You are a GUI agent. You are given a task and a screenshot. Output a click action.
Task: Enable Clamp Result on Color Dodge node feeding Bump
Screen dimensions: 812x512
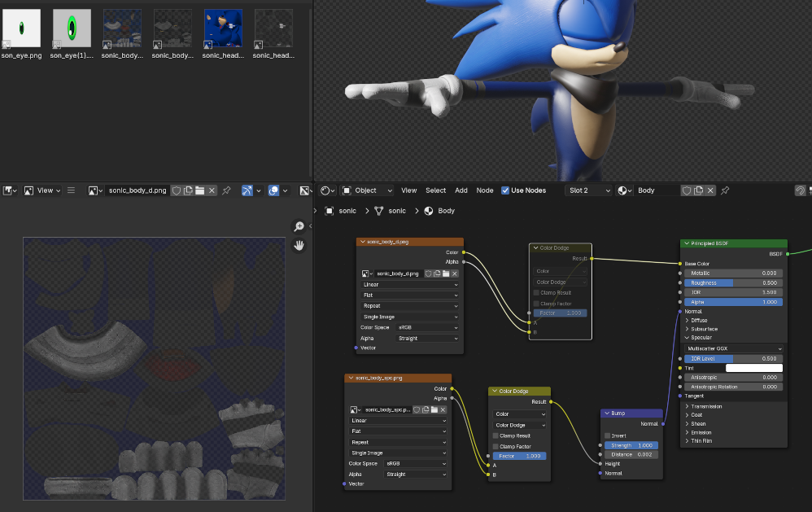pyautogui.click(x=495, y=435)
